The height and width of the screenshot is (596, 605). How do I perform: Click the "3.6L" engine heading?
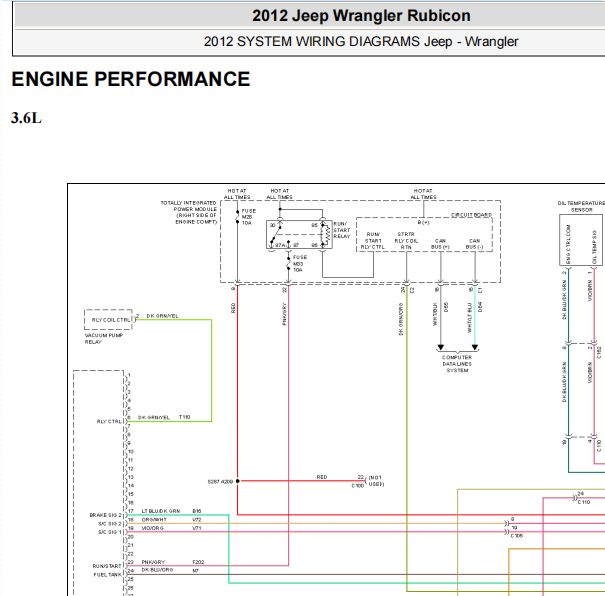point(26,118)
